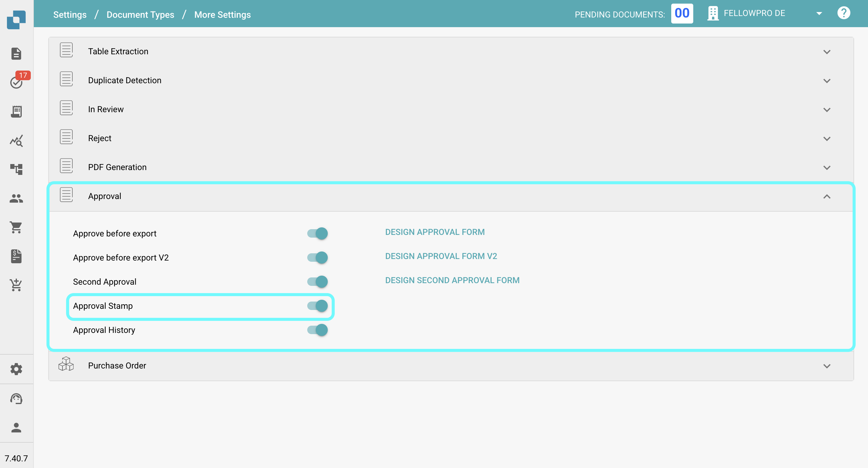This screenshot has height=468, width=868.
Task: Switch off the Second Approval toggle
Action: tap(318, 281)
